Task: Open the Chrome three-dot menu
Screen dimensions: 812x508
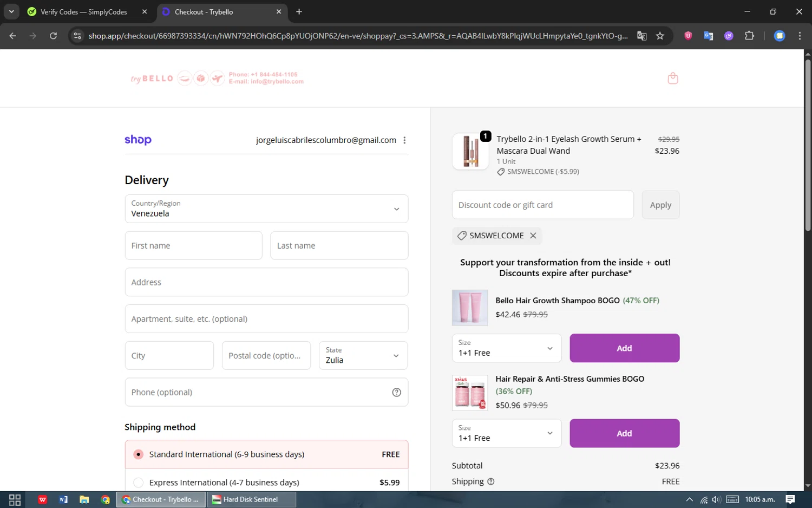Action: [x=800, y=36]
